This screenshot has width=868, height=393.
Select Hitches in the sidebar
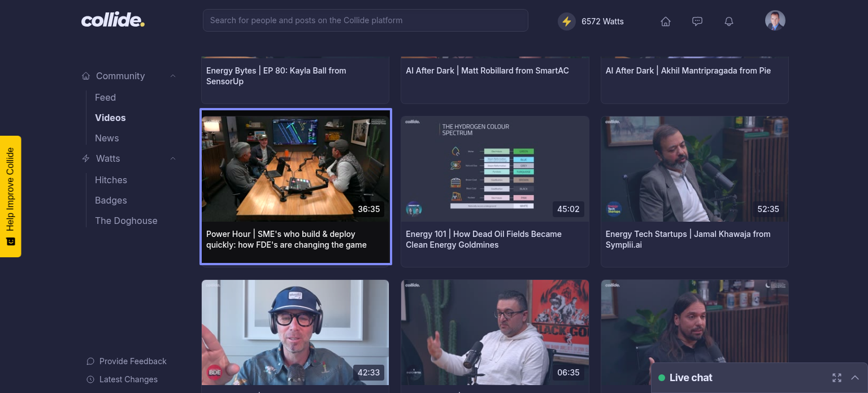(x=111, y=180)
